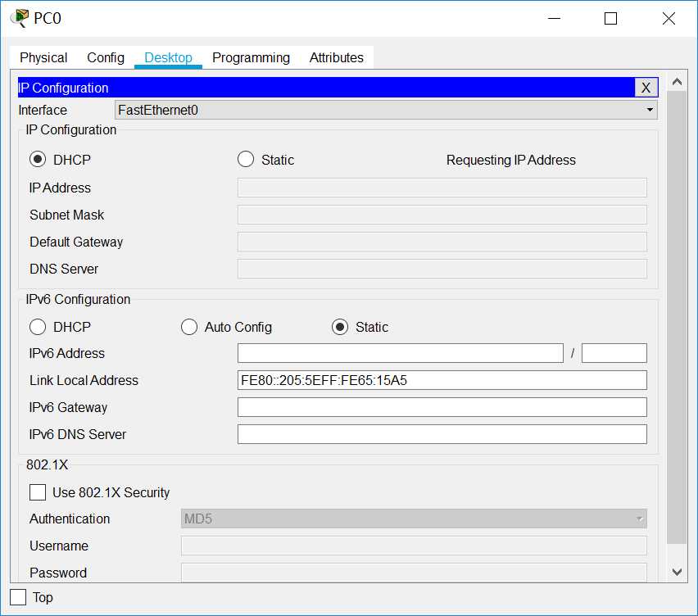Click the DNS Server field
The height and width of the screenshot is (616, 698).
(x=442, y=269)
